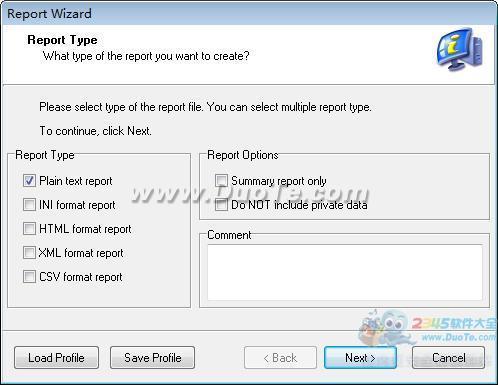Click the Comment group label
Image resolution: width=498 pixels, height=385 pixels.
click(229, 235)
